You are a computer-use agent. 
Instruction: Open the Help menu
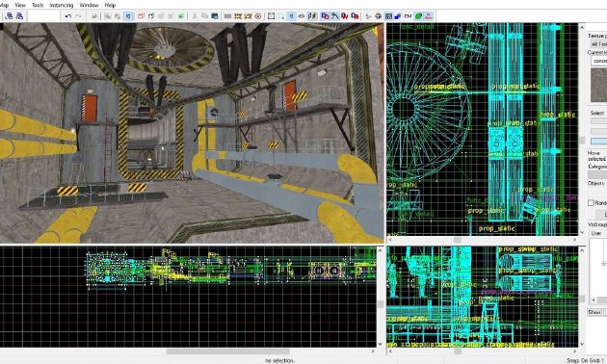(x=111, y=5)
